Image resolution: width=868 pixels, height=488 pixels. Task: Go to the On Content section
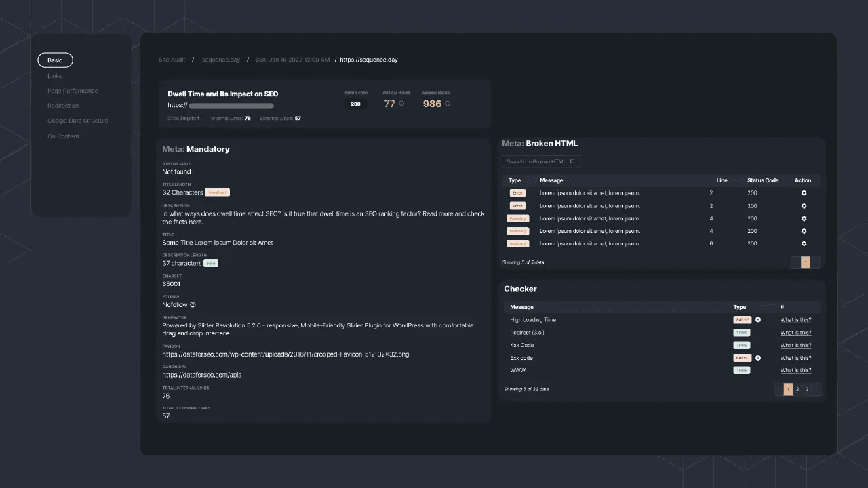tap(63, 136)
